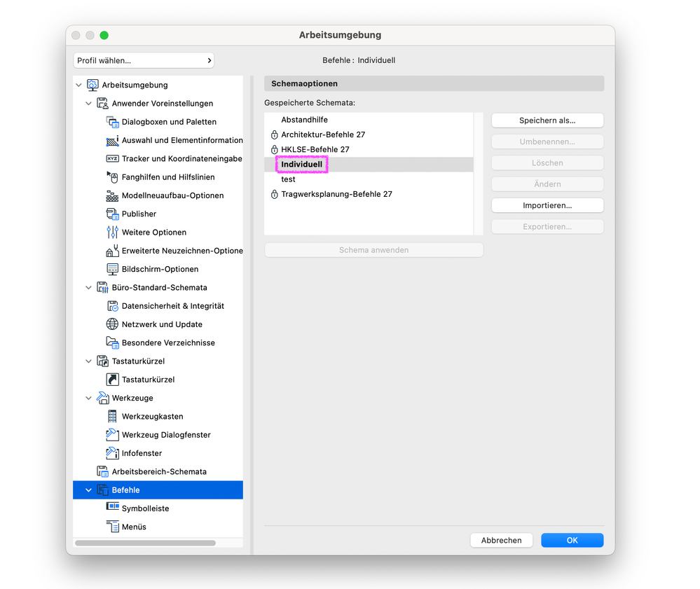
Task: Click the Arbeitsumgebung root tree icon
Action: (x=92, y=85)
